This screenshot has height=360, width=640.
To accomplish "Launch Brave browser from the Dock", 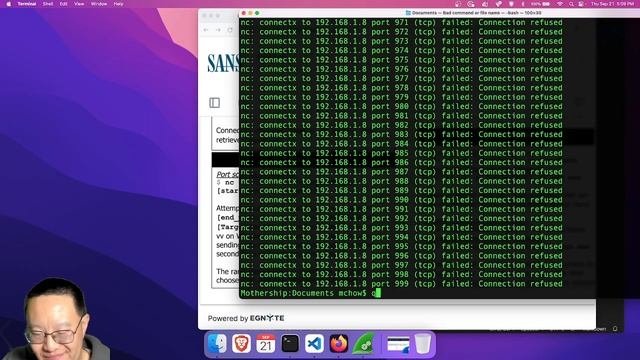I will click(241, 344).
